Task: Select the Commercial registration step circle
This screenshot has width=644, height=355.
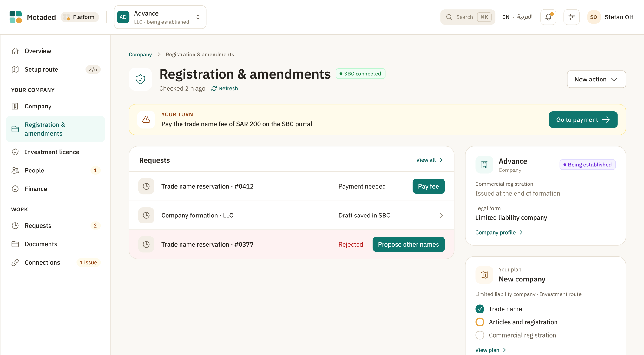Action: 480,335
